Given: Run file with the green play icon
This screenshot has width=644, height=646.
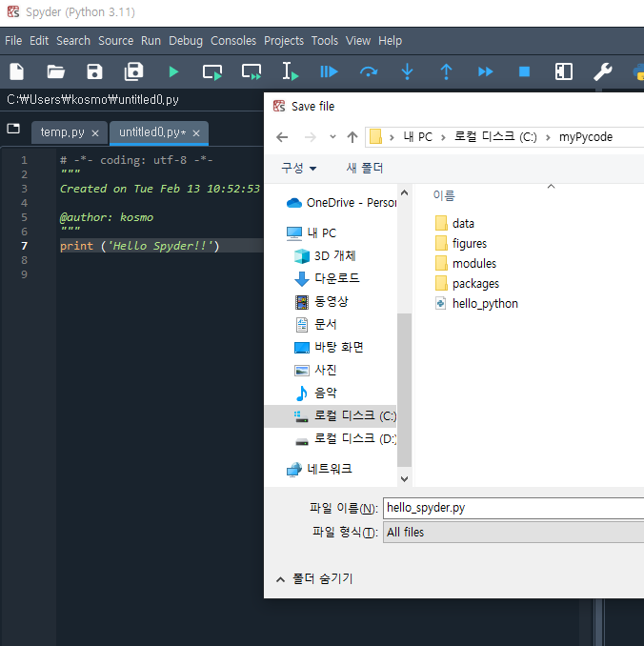Looking at the screenshot, I should pyautogui.click(x=173, y=72).
